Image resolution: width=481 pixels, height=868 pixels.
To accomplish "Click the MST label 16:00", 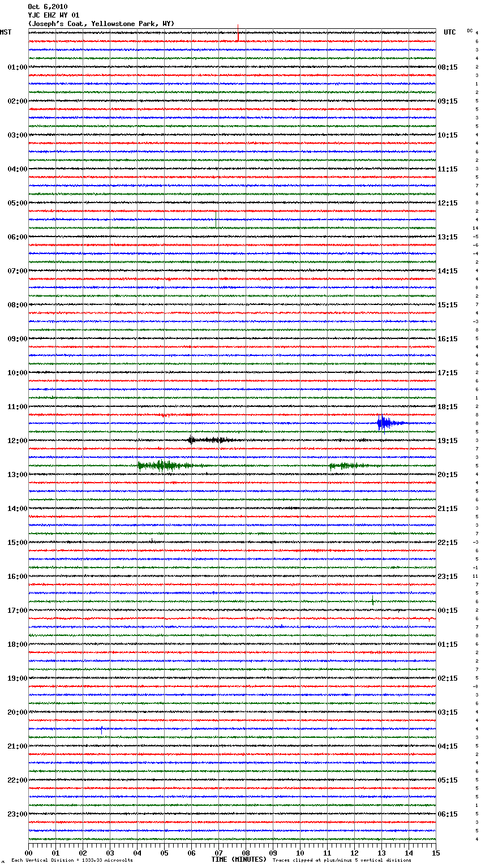I will coord(17,577).
